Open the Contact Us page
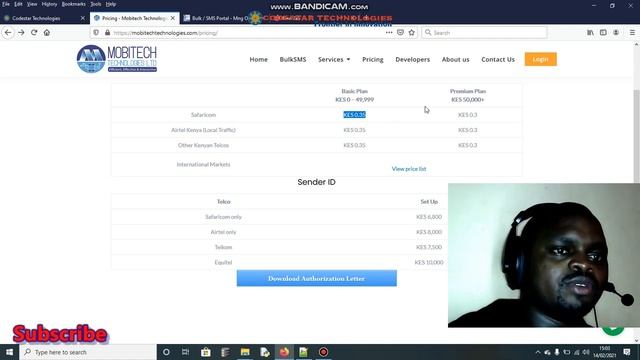 pos(498,59)
